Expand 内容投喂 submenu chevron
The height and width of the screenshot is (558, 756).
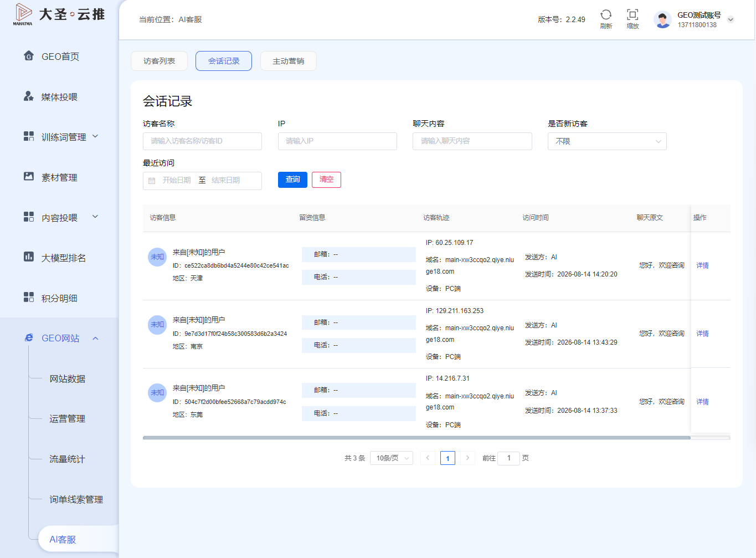[95, 217]
